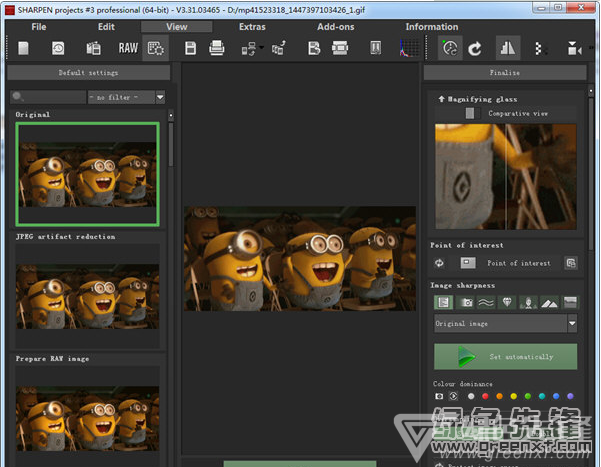Screen dimensions: 601x467
Task: Click the main minions image in center
Action: click(x=300, y=258)
